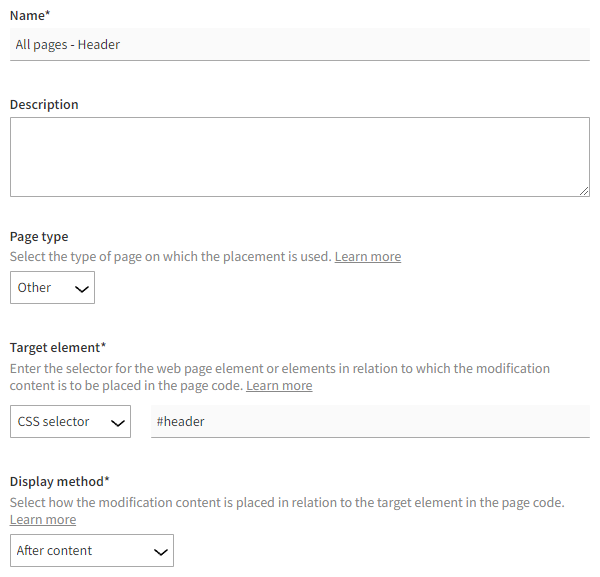This screenshot has width=600, height=577.
Task: Open the Page type dropdown showing Other
Action: 52,288
